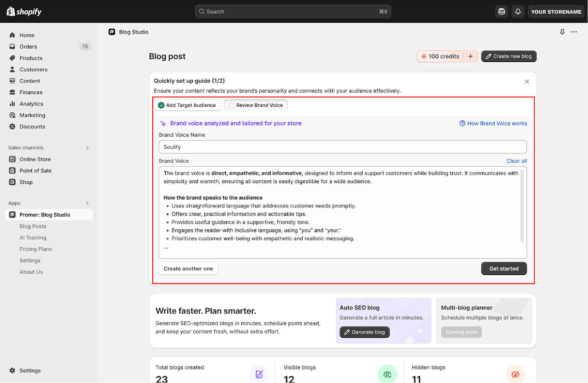588x383 pixels.
Task: Click the Analytics bar chart icon
Action: pyautogui.click(x=12, y=104)
